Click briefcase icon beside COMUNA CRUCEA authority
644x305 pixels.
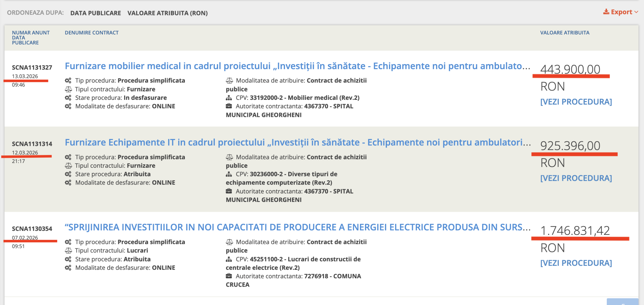pyautogui.click(x=229, y=276)
